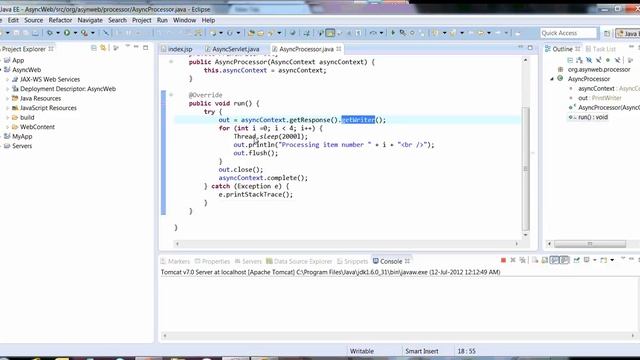Toggle Show Console When Standard Out Changes
The height and width of the screenshot is (360, 640).
coord(555,260)
